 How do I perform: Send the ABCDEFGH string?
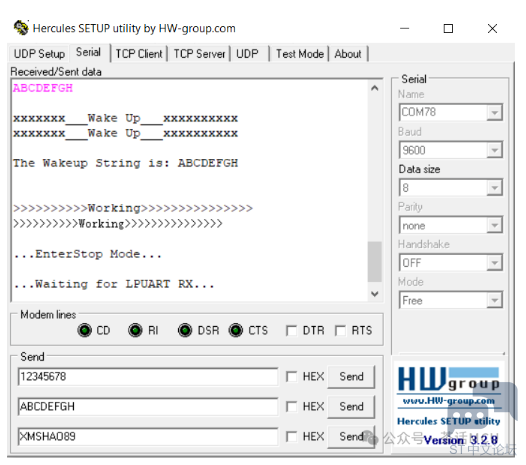[351, 407]
